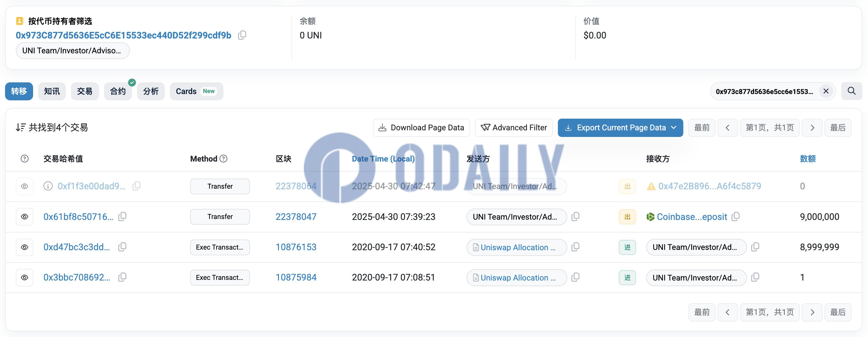Click Download Page Data button

click(421, 127)
